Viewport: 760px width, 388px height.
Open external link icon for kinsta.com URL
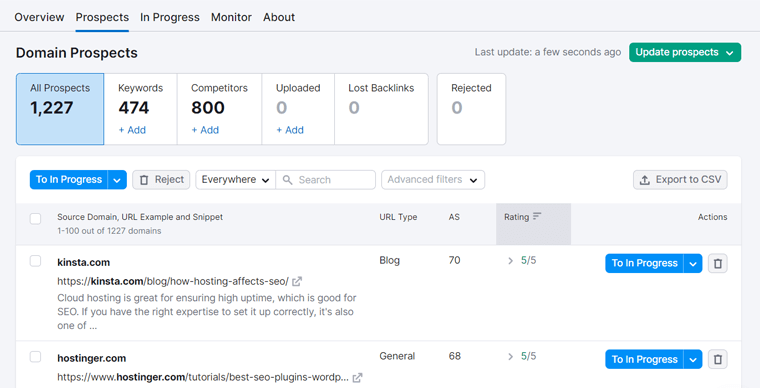click(x=297, y=281)
